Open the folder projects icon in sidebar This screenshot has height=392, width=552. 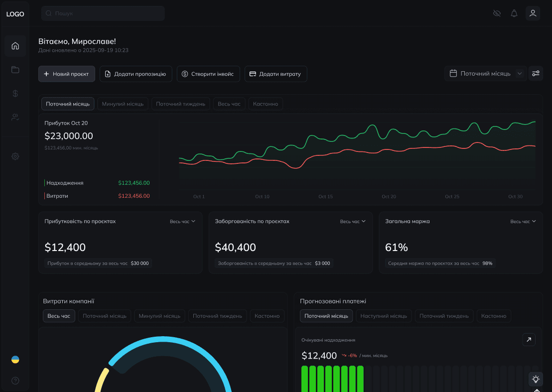pos(15,70)
